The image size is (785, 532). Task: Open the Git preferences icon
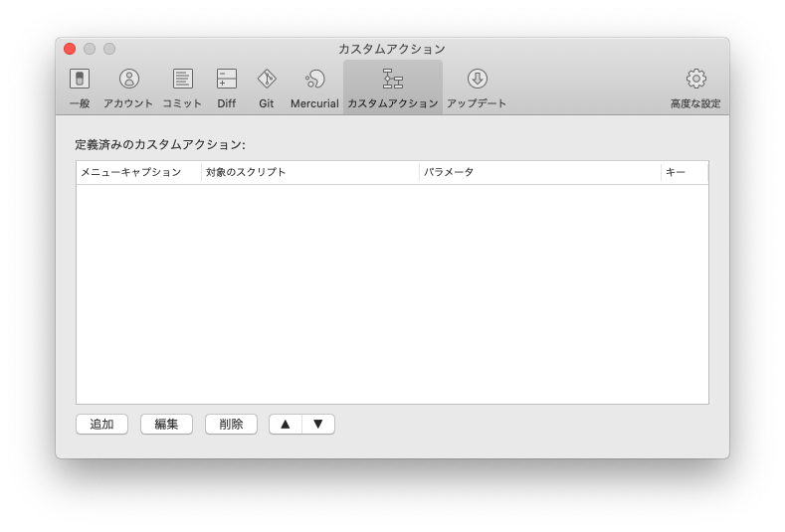267,79
